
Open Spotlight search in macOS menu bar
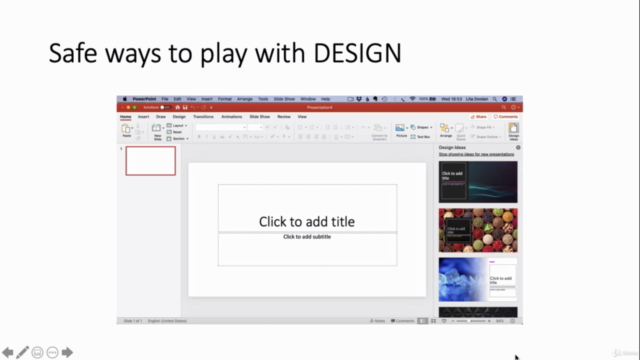click(495, 99)
